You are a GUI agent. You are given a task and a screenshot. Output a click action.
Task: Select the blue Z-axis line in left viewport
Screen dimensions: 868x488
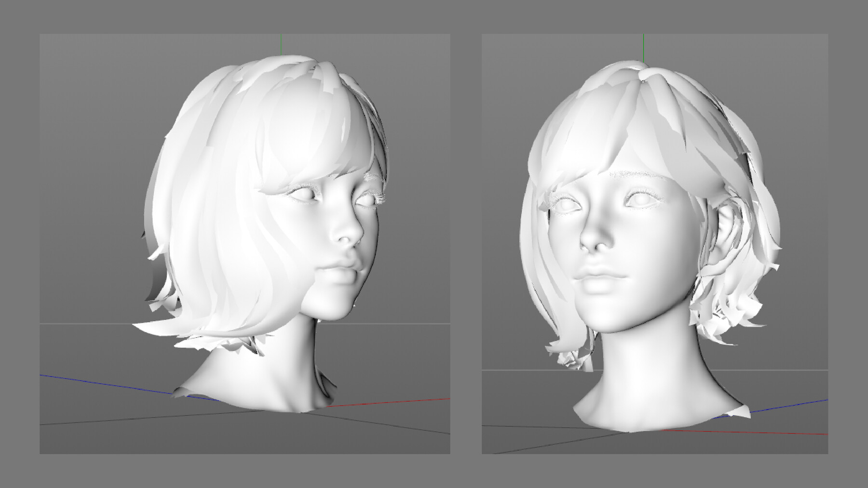click(96, 381)
